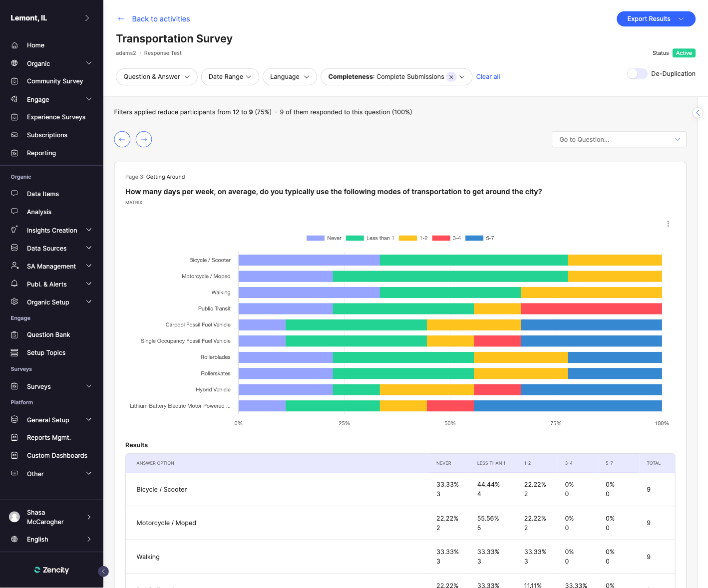This screenshot has width=708, height=588.
Task: Click the Home icon in sidebar
Action: click(x=14, y=45)
